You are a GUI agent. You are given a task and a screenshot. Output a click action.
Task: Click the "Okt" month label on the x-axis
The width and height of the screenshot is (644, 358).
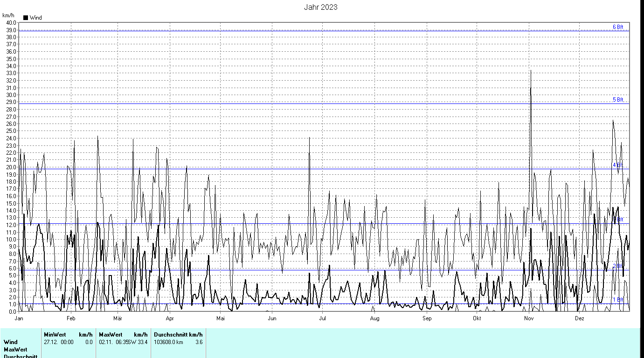[x=477, y=318]
